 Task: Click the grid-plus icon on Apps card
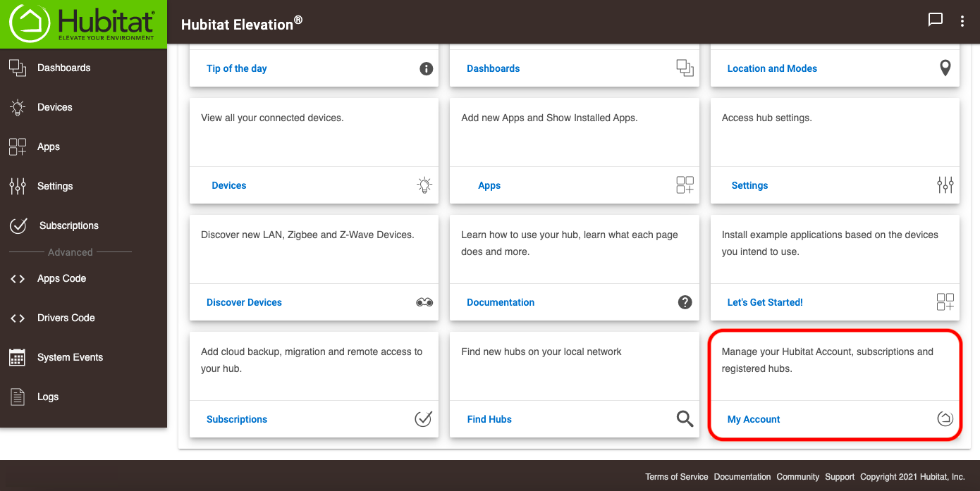tap(685, 185)
